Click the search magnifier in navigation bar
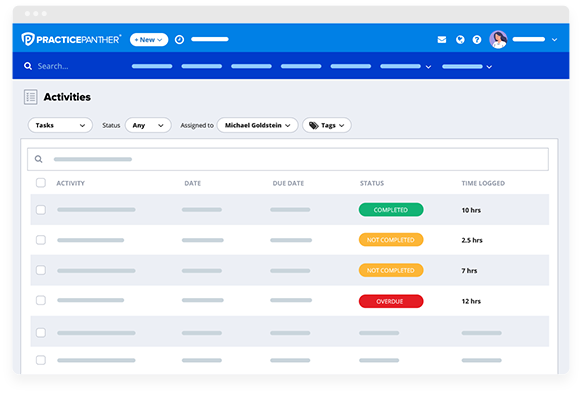 [x=28, y=66]
